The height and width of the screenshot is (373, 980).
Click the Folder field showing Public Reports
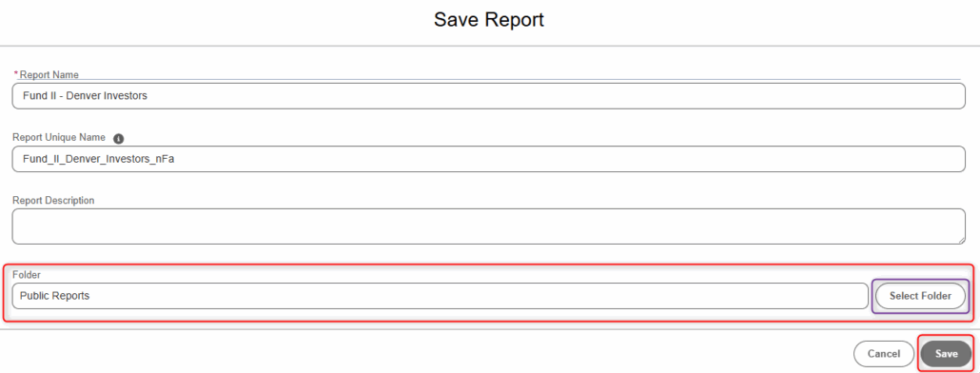click(440, 296)
